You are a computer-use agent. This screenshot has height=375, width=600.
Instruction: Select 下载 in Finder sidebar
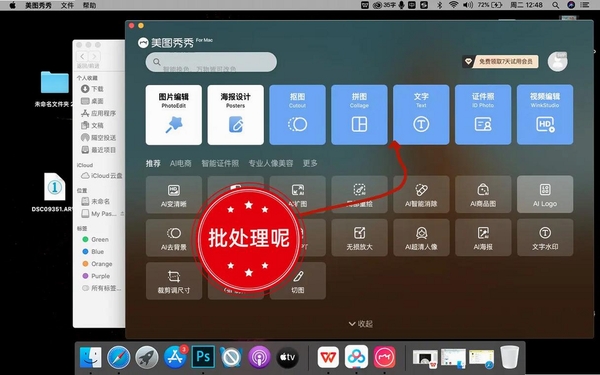(93, 89)
